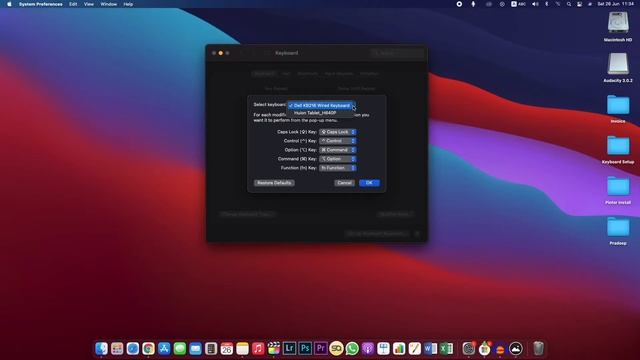Image resolution: width=640 pixels, height=360 pixels.
Task: Select the Keyboard Setup desktop folder
Action: 618,149
